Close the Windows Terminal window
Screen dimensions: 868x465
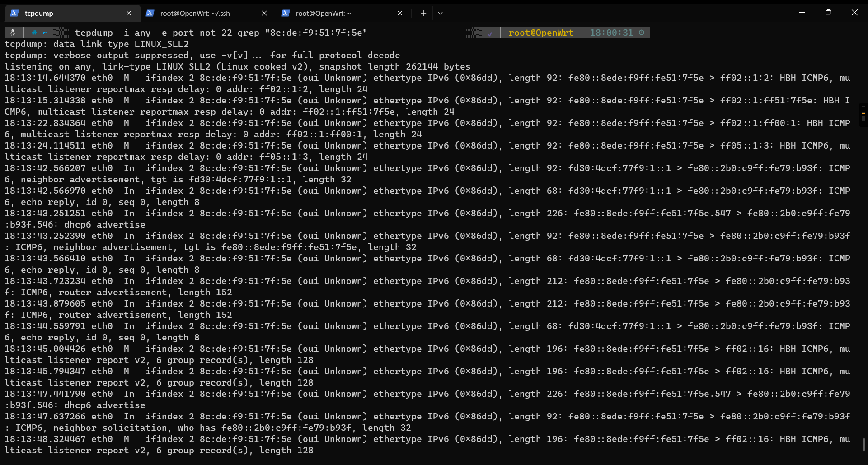pos(854,13)
